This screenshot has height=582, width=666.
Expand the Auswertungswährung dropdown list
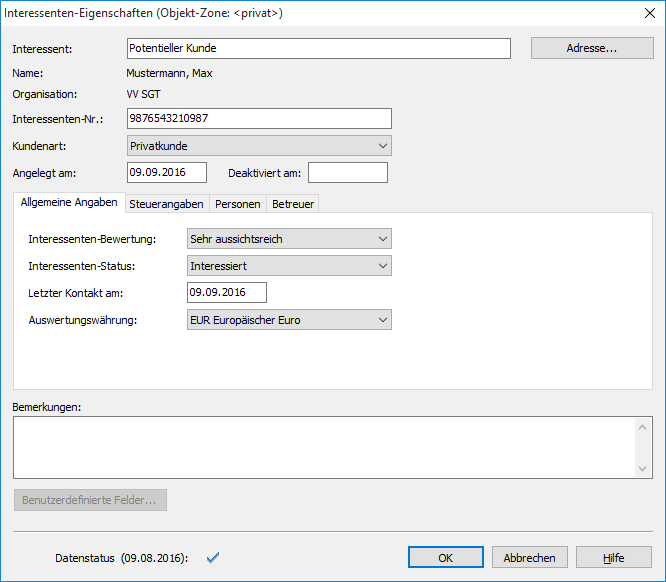coord(289,320)
